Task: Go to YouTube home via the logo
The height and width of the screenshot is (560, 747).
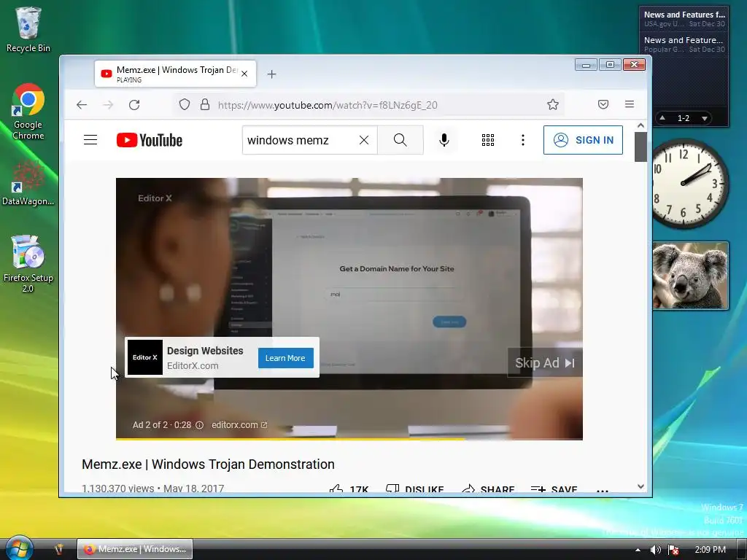Action: click(149, 140)
